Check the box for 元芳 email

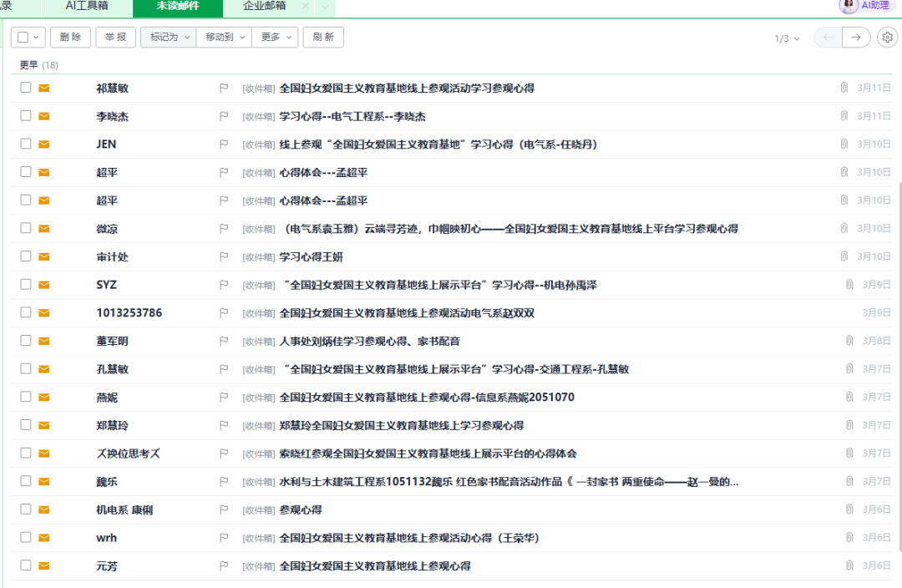pyautogui.click(x=26, y=565)
